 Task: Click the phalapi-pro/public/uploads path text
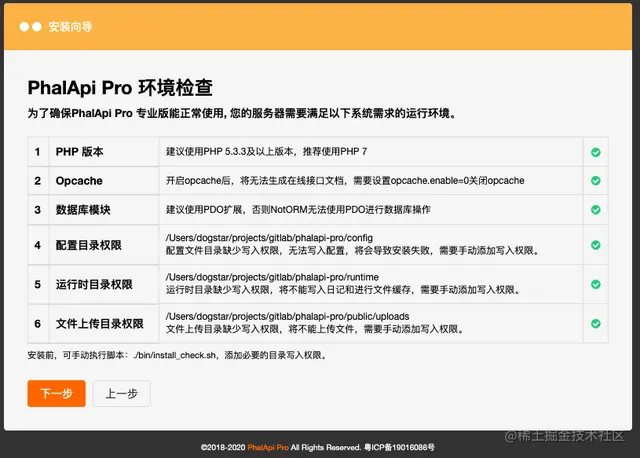[x=287, y=316]
